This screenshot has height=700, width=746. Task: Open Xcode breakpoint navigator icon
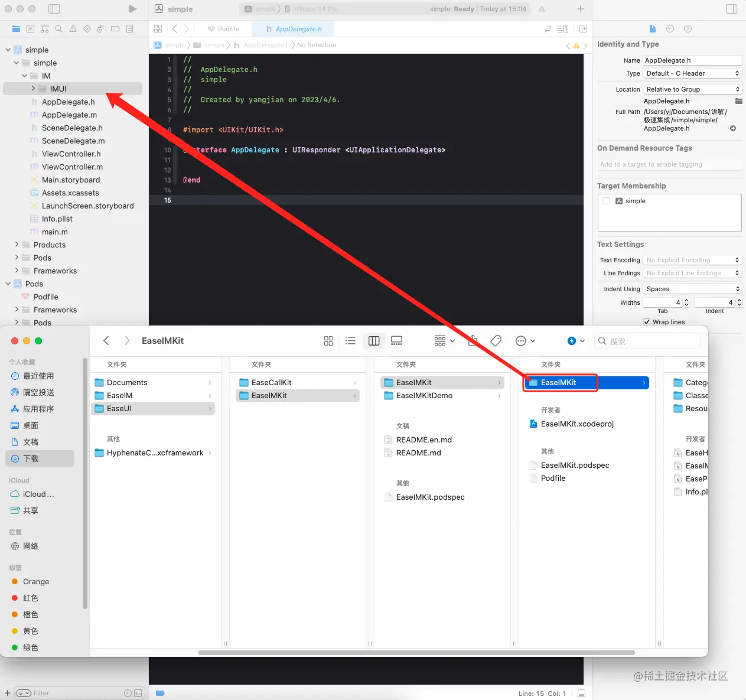pyautogui.click(x=115, y=28)
